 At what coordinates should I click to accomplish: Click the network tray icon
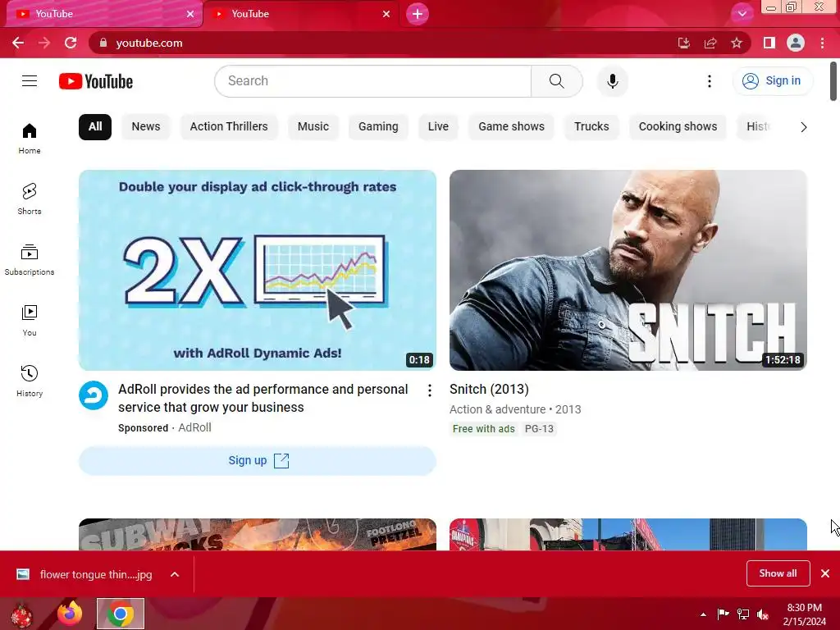pyautogui.click(x=743, y=614)
